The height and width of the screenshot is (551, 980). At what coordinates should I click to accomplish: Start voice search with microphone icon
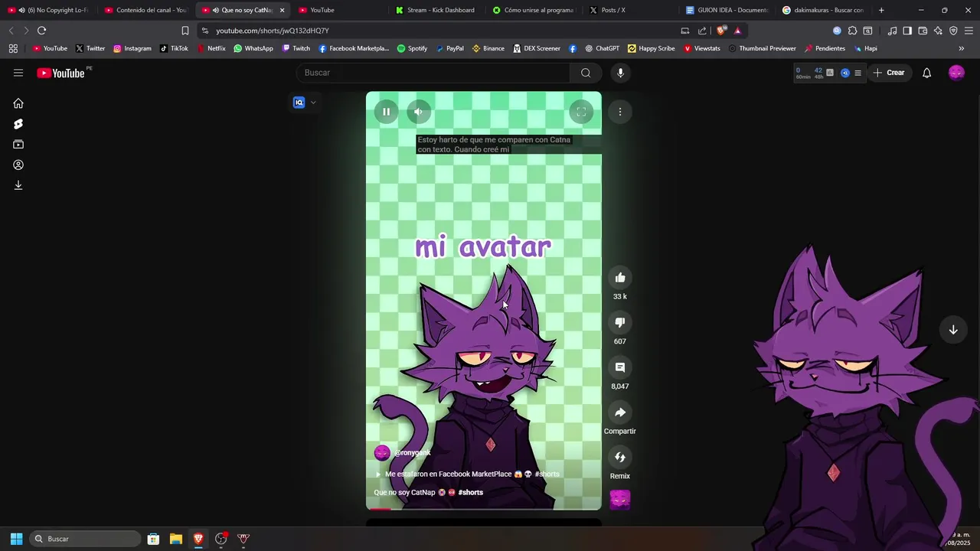(620, 73)
